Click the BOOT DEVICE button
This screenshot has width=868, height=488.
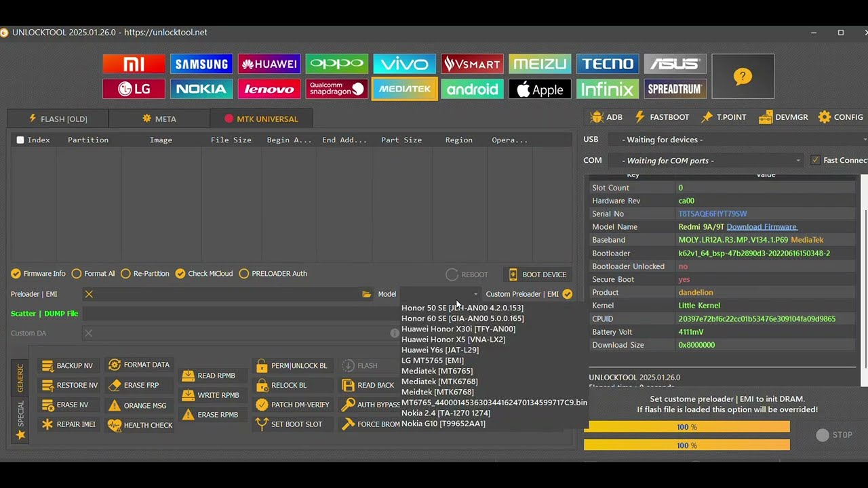pos(537,274)
